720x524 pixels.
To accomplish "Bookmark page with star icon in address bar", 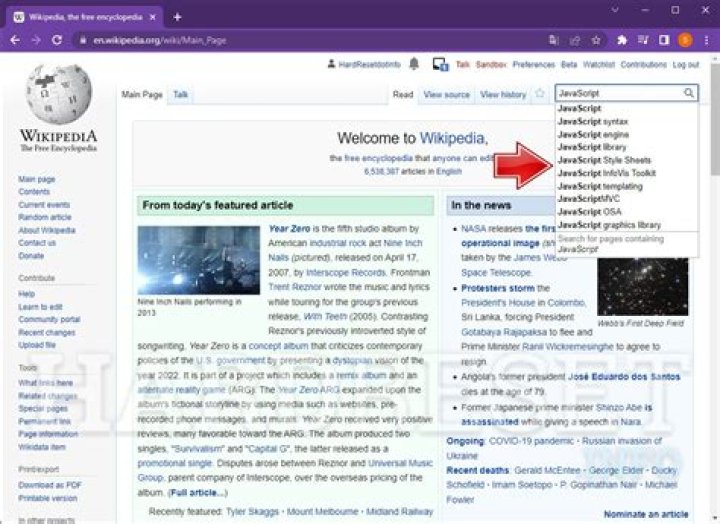I will click(596, 40).
